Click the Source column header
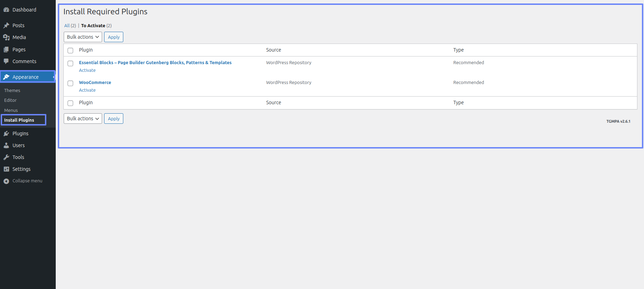Screen dimensions: 644x289 click(x=273, y=50)
